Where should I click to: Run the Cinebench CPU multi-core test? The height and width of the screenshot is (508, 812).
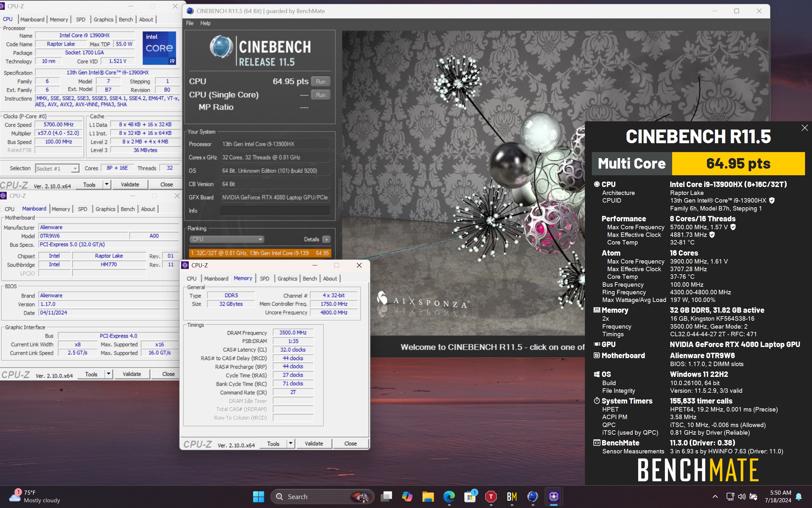coord(320,82)
